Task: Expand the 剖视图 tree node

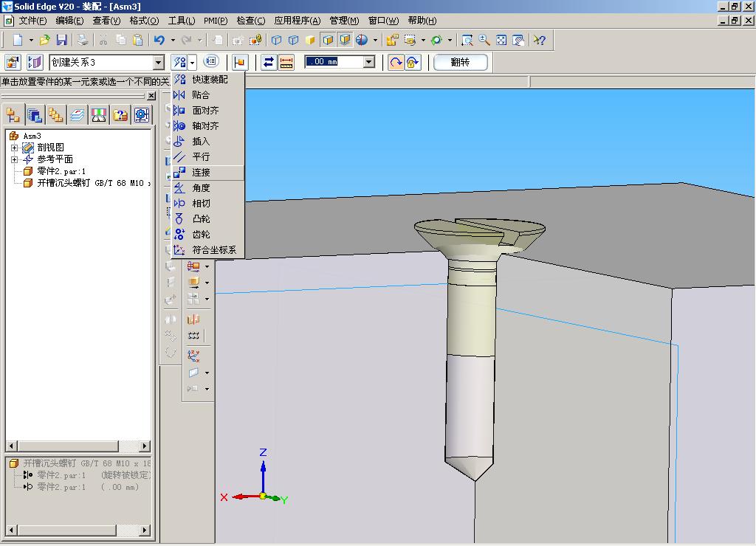Action: pyautogui.click(x=14, y=148)
